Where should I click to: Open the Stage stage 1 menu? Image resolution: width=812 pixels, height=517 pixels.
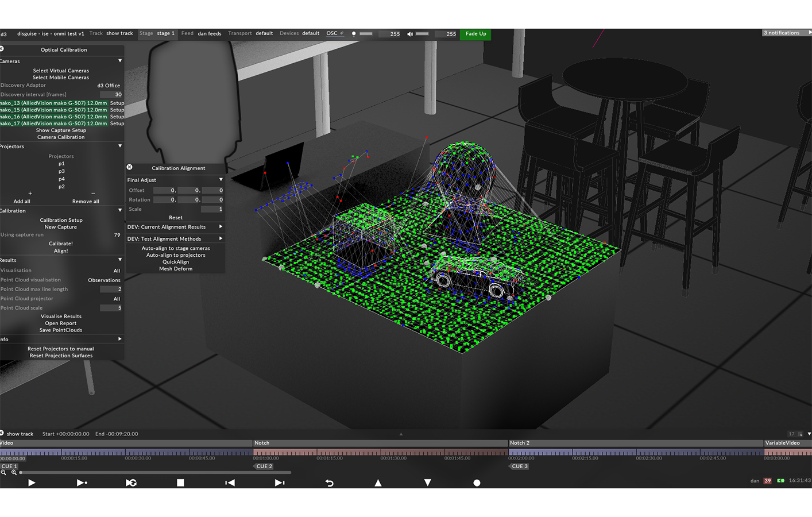coord(157,33)
